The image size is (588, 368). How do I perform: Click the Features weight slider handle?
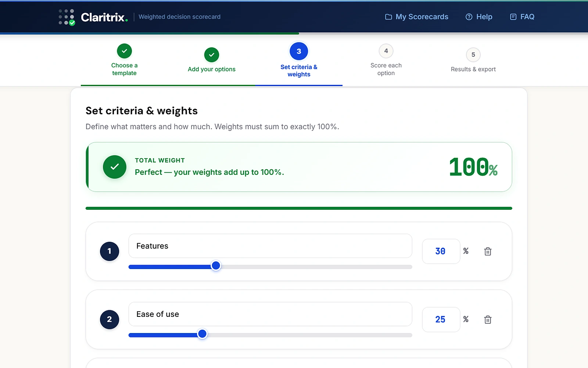216,266
